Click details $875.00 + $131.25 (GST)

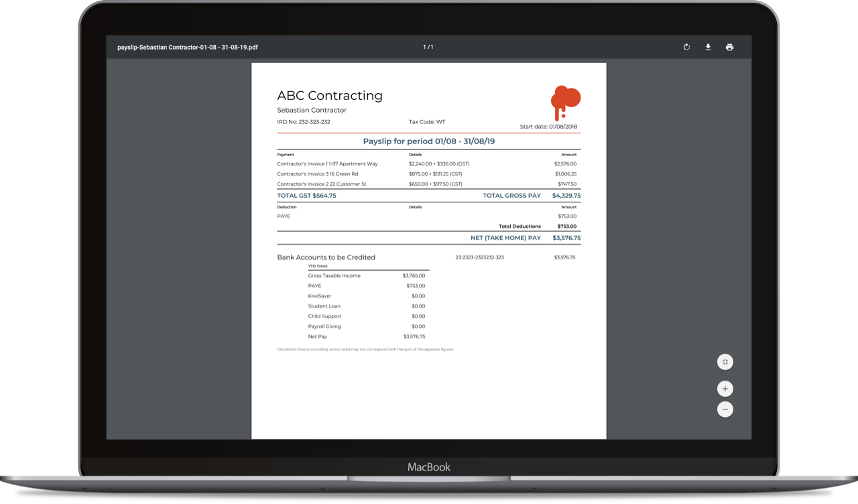coord(434,174)
